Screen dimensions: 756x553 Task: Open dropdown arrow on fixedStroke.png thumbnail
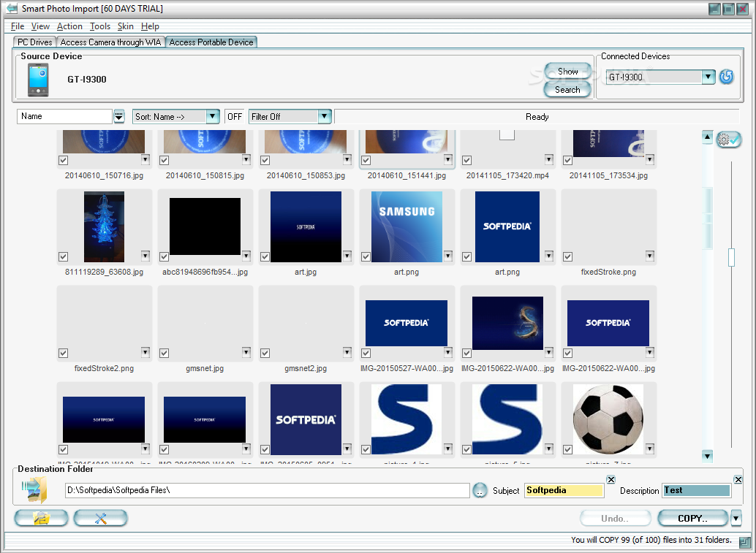point(650,256)
